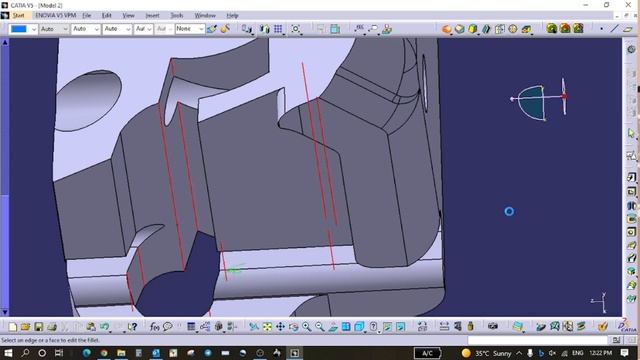Open the Isometric quick view cube dropdown
This screenshot has width=640, height=360.
click(360, 327)
